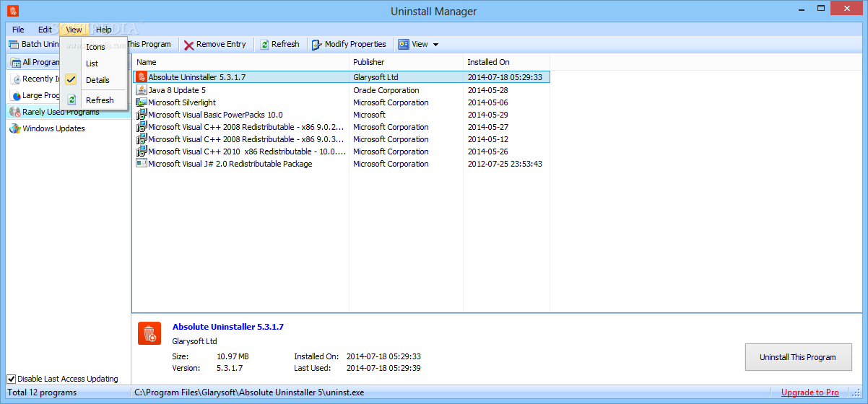Viewport: 868px width, 404px height.
Task: Click the Remove Entry red X icon
Action: (x=188, y=45)
